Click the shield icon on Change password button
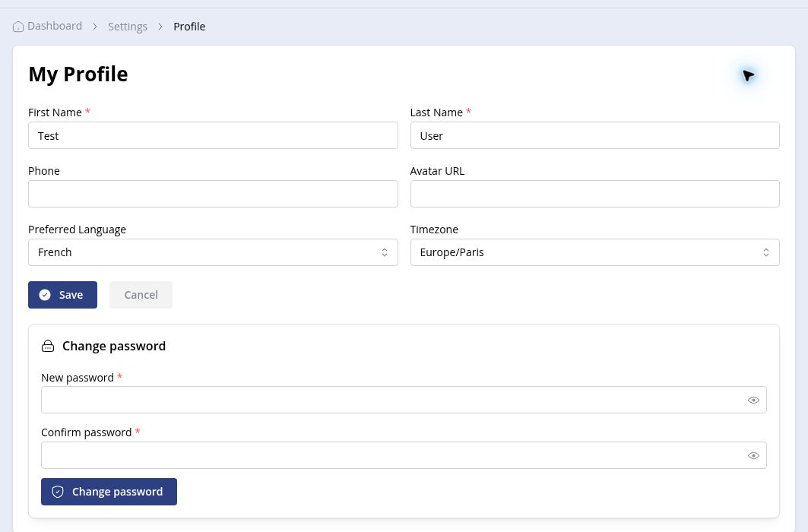 (x=58, y=492)
